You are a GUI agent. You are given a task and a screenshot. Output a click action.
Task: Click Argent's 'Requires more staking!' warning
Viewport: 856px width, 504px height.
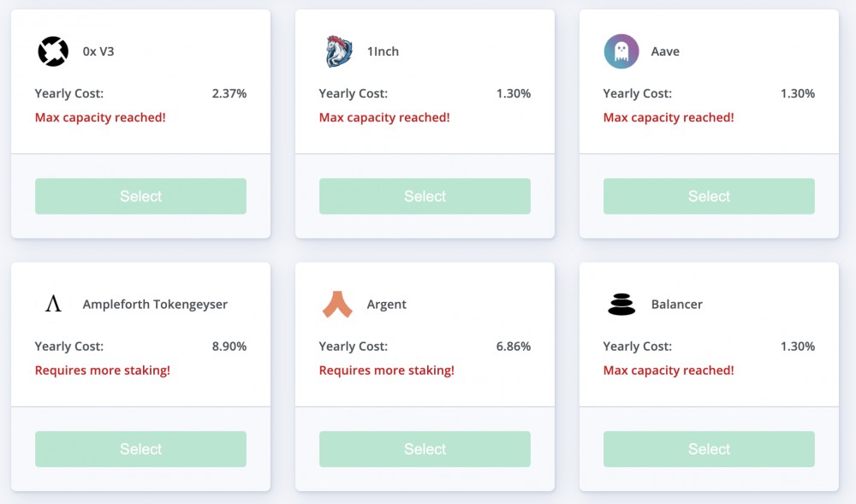(387, 371)
